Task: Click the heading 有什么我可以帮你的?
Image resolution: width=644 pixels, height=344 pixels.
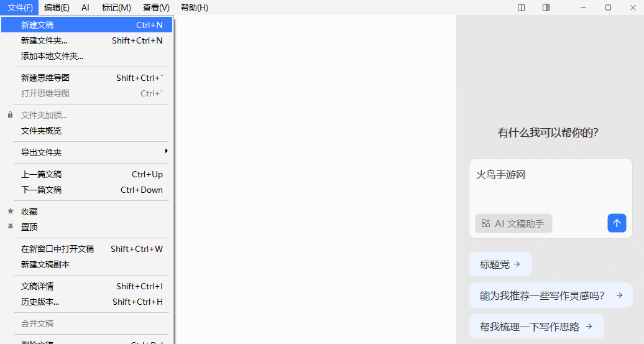Action: [x=548, y=132]
